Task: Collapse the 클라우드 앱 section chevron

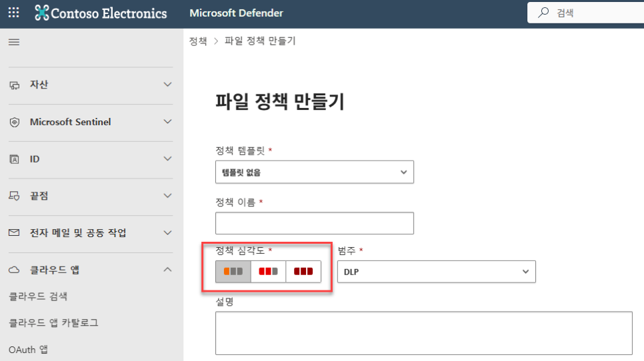Action: pos(167,270)
